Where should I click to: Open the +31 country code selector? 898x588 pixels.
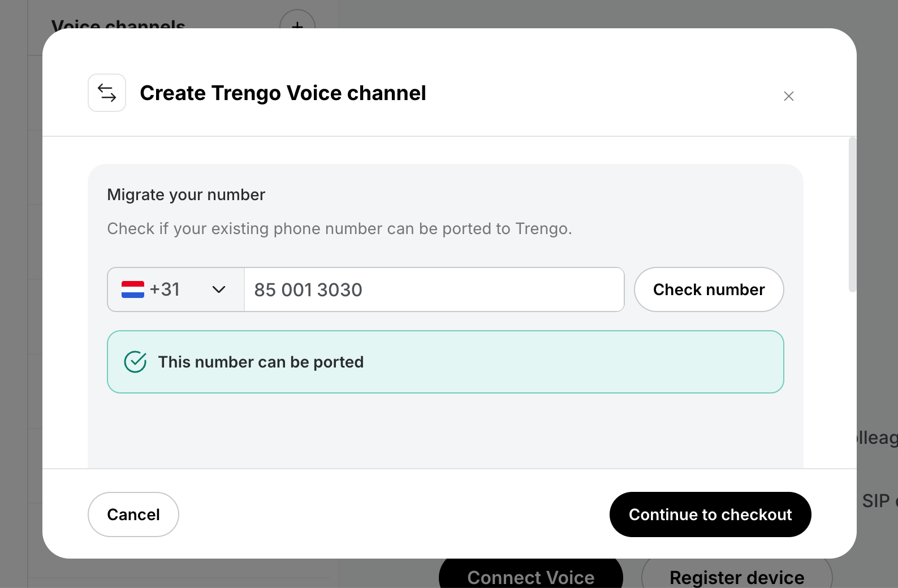click(176, 289)
